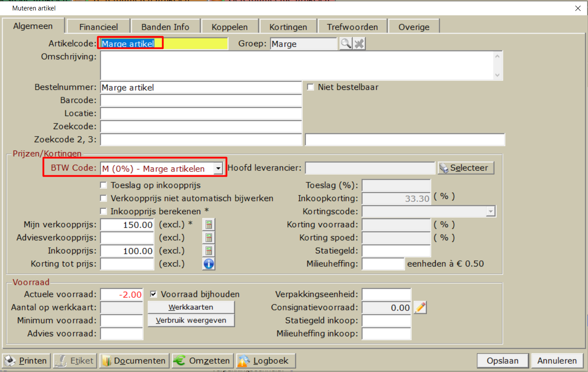
Task: Check Verkoopprijs niet automatisch bijwerken
Action: click(103, 198)
